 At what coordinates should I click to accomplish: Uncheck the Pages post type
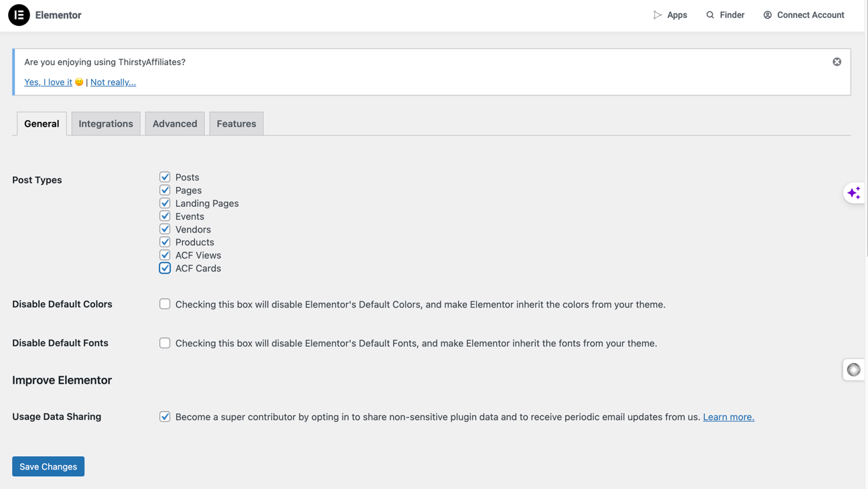[x=165, y=190]
